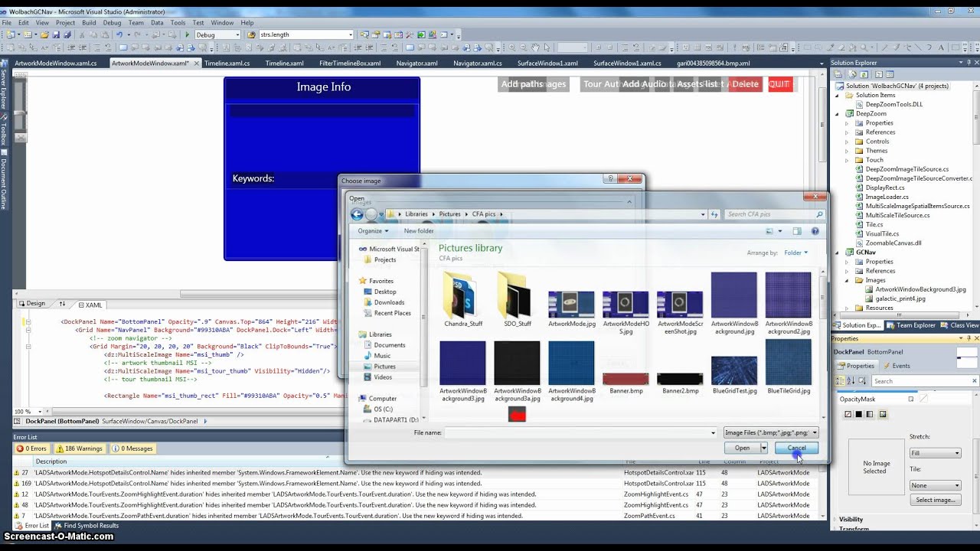
Task: Click the Open button in file dialog
Action: (742, 448)
